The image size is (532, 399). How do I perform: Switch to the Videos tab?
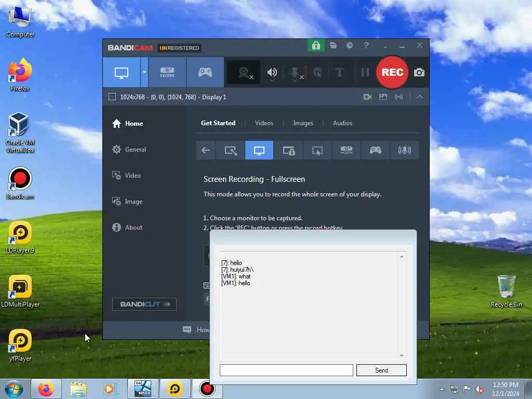[x=264, y=123]
